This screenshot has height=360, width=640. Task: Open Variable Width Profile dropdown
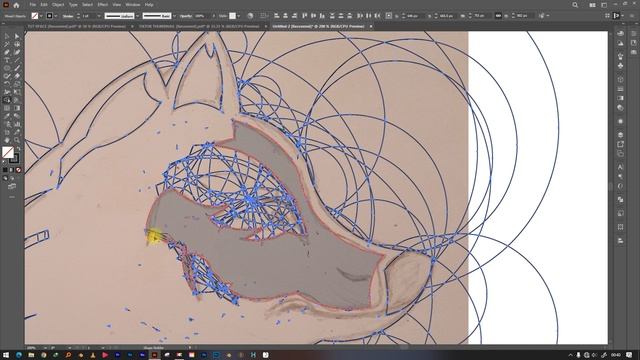coord(138,16)
